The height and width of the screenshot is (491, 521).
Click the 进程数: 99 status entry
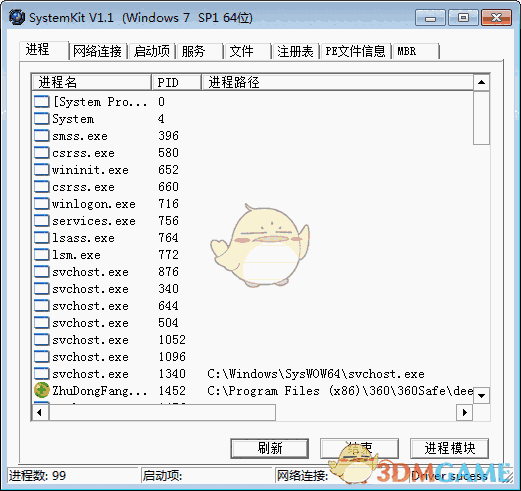coord(38,475)
